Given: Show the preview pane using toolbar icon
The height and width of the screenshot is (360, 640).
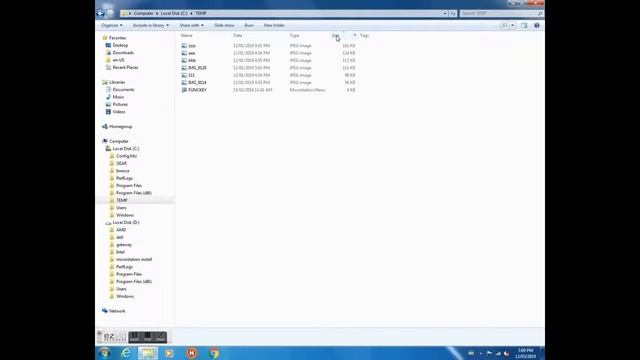Looking at the screenshot, I should pyautogui.click(x=524, y=25).
